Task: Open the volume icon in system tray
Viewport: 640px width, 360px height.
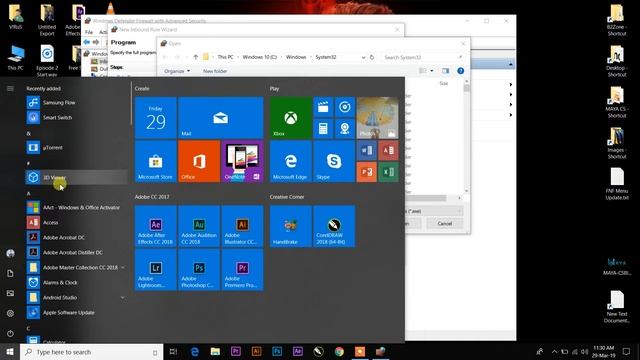Action: coord(584,352)
